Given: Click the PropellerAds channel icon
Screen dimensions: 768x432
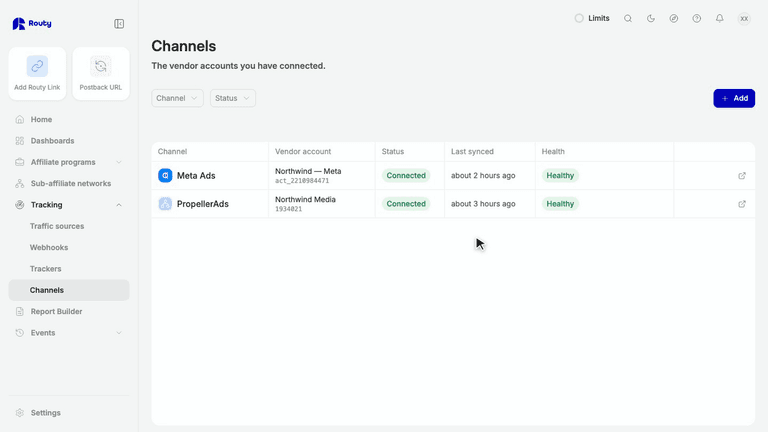Looking at the screenshot, I should (165, 204).
